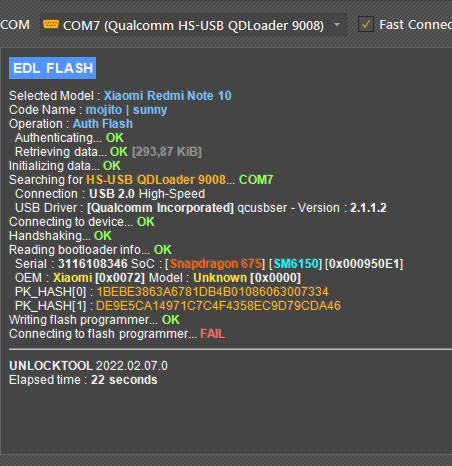
Task: Click the COM port connector icon
Action: [51, 24]
